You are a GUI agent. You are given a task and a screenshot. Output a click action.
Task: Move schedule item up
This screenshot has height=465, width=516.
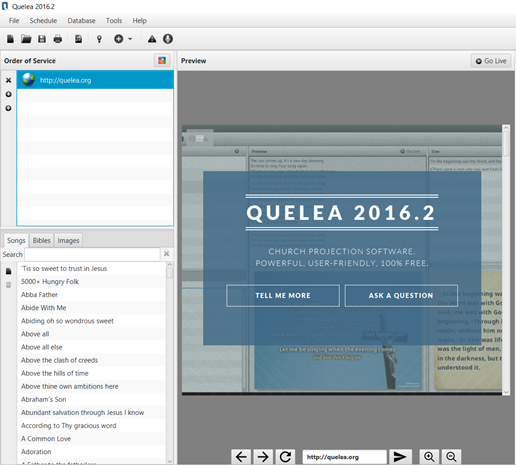(x=9, y=94)
